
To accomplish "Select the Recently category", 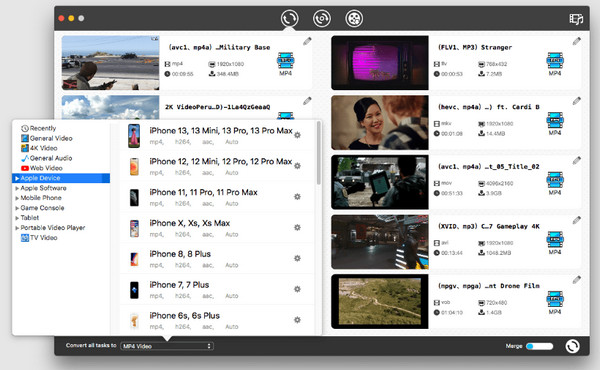I will (38, 128).
